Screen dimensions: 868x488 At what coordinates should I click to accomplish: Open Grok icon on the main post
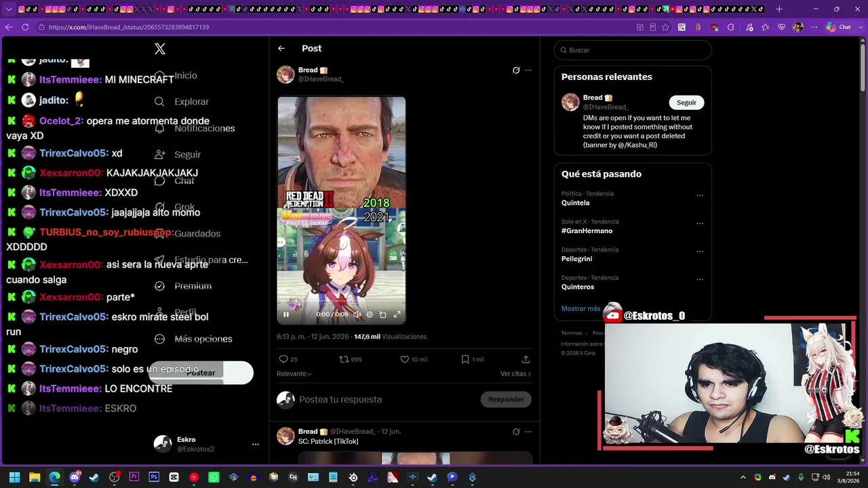pos(516,70)
